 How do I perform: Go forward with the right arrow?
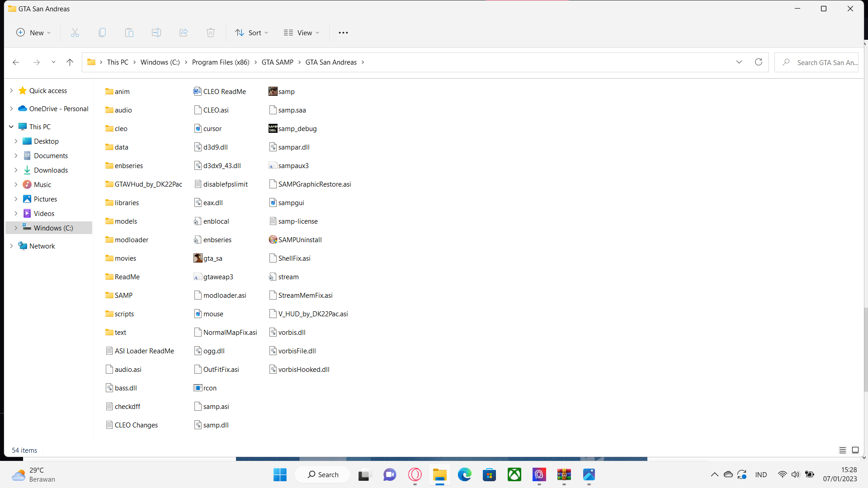[37, 62]
